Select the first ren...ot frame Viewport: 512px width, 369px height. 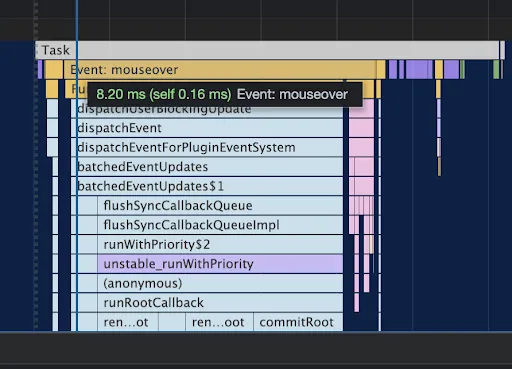[128, 322]
